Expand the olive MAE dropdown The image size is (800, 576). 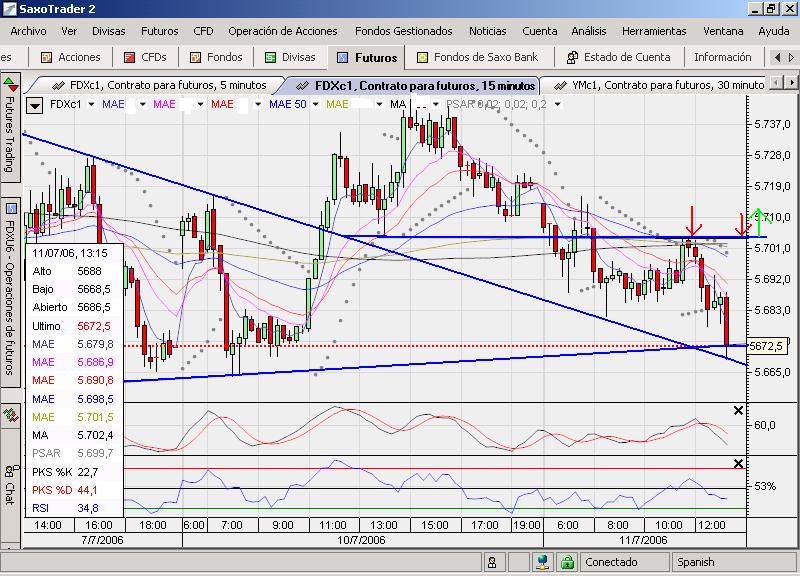tap(379, 105)
